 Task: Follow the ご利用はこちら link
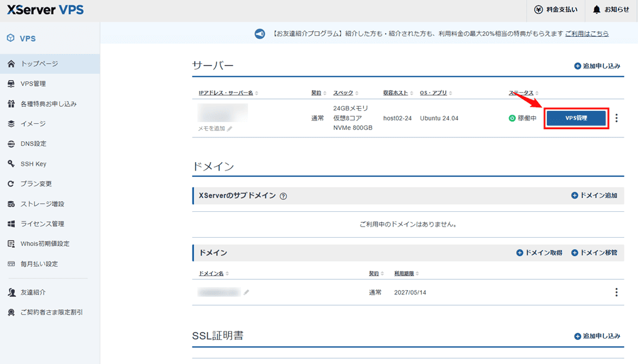[587, 34]
